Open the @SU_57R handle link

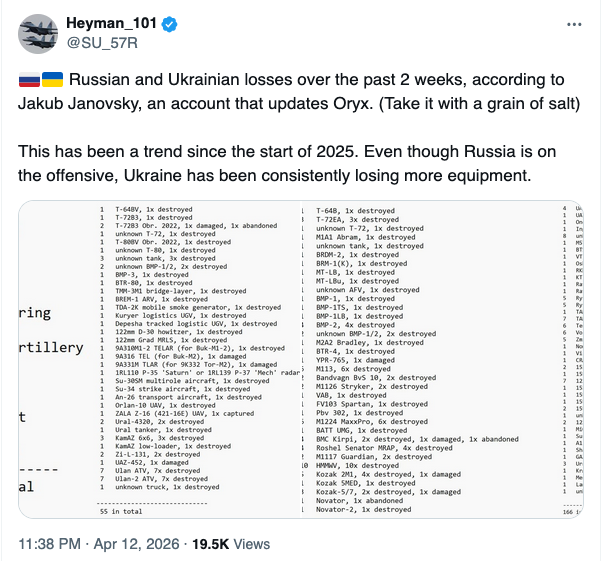pyautogui.click(x=102, y=43)
